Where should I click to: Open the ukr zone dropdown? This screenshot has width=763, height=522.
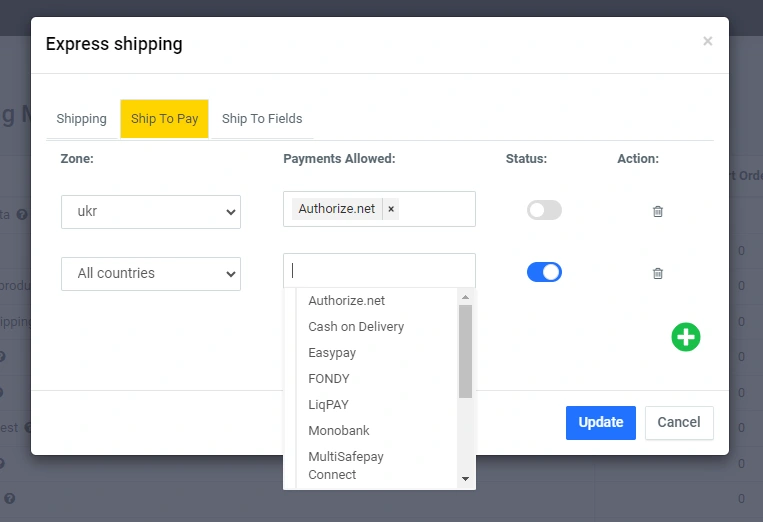tap(150, 212)
